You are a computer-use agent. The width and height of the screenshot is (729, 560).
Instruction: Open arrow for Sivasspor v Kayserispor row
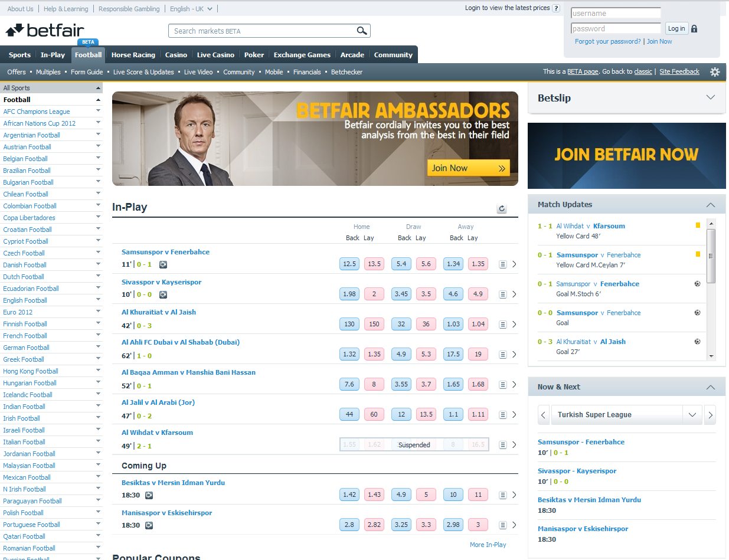point(514,294)
